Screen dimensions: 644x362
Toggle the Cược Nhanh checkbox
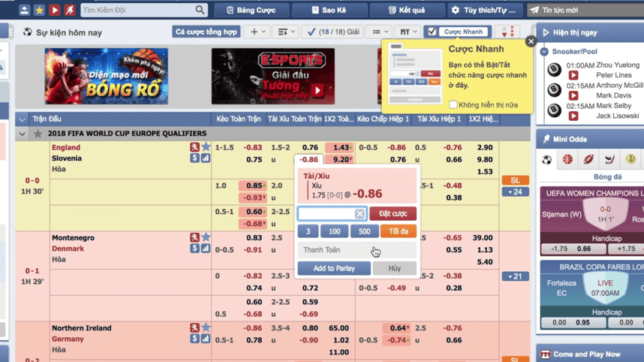tap(432, 32)
